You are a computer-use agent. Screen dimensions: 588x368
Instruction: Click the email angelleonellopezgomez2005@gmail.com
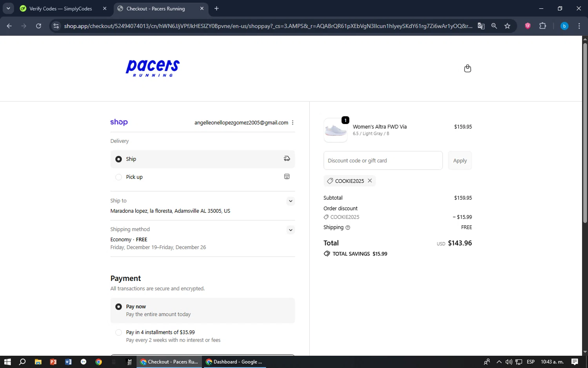[241, 123]
